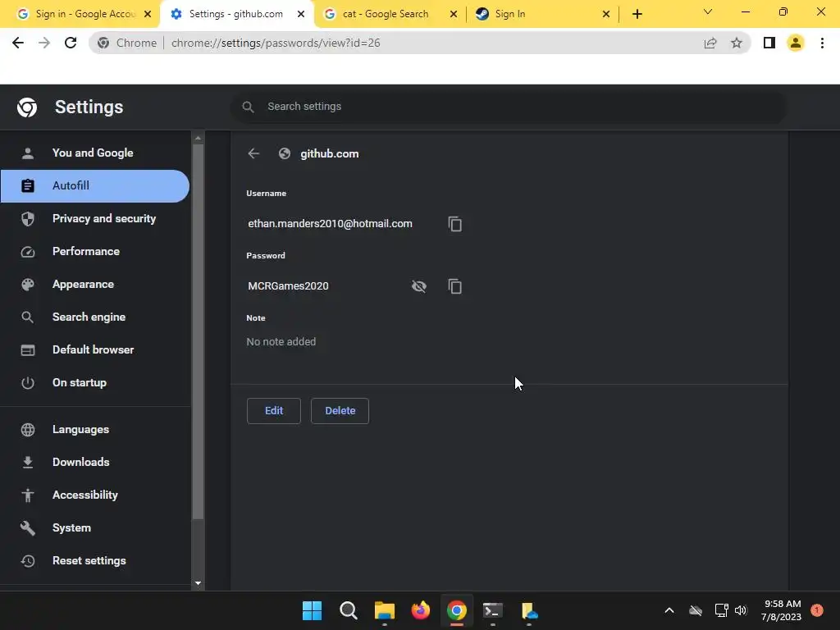Click the address bar URL

coord(276,43)
